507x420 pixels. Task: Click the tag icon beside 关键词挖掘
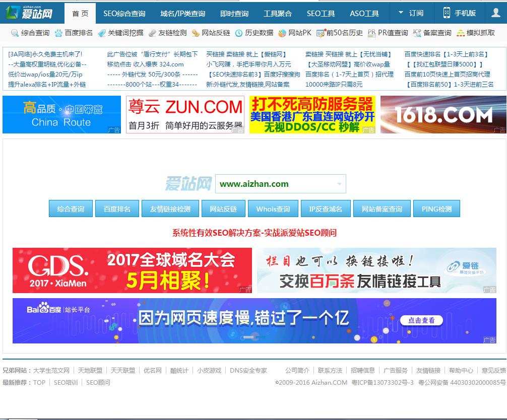tap(101, 33)
